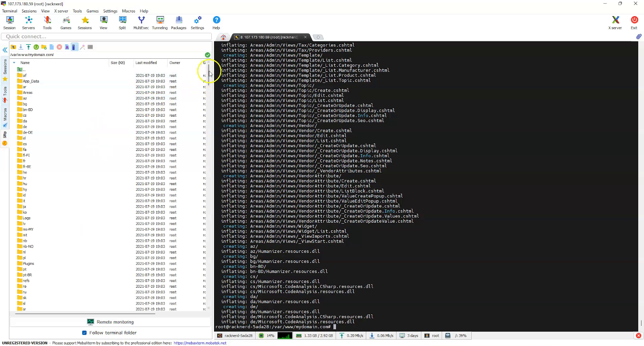644x346 pixels.
Task: Download selected files in SFTP toolbar
Action: click(x=21, y=47)
